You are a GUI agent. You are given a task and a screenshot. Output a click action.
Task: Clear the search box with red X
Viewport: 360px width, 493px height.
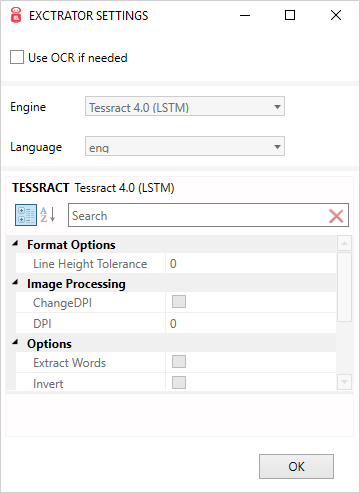click(x=336, y=216)
